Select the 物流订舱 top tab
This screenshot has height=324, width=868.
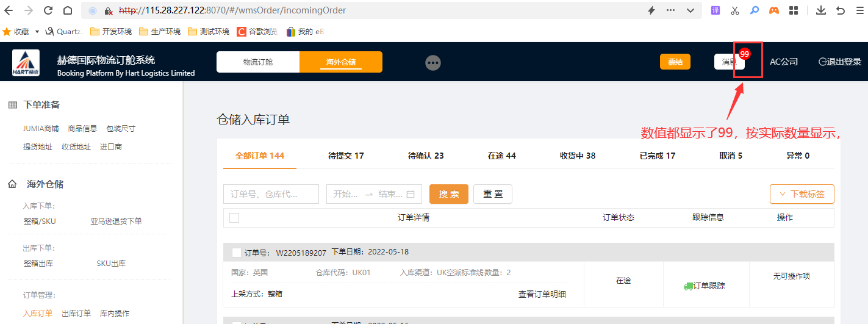point(258,62)
